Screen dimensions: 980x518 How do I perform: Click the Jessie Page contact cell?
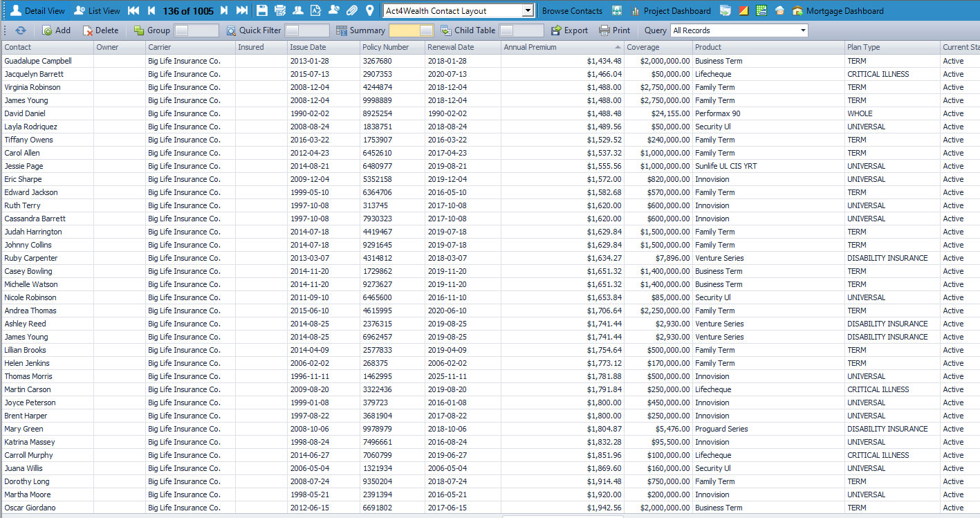[48, 166]
